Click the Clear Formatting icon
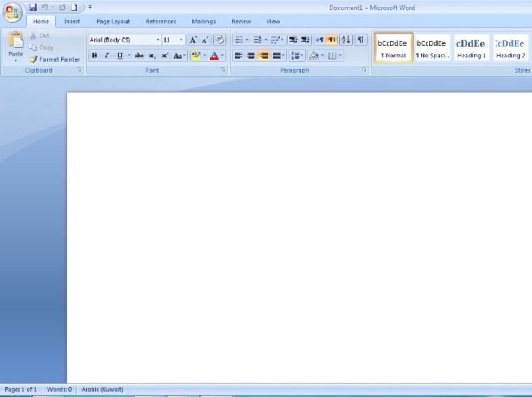 pos(219,40)
